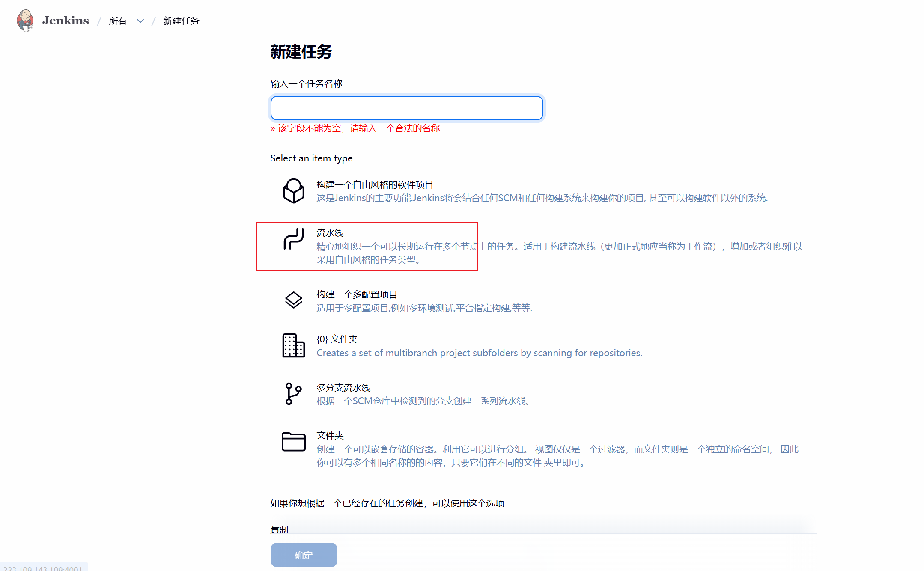
Task: Pick the {0} 文件夹 item type title
Action: (x=337, y=339)
